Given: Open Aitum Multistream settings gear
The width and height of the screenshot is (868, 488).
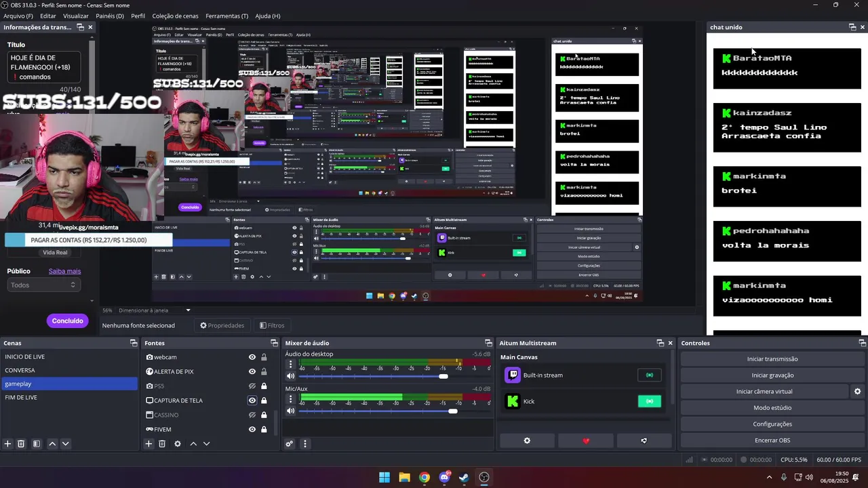Looking at the screenshot, I should tap(527, 441).
